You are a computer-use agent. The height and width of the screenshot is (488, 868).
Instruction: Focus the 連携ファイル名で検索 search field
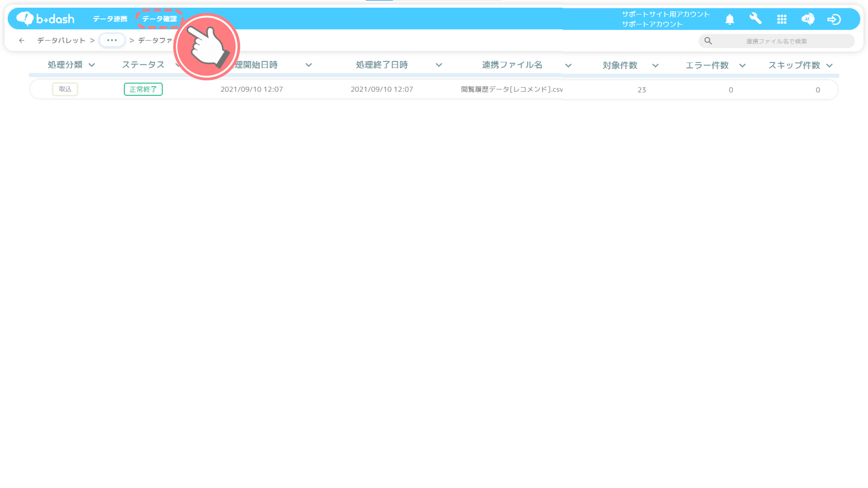tap(776, 41)
